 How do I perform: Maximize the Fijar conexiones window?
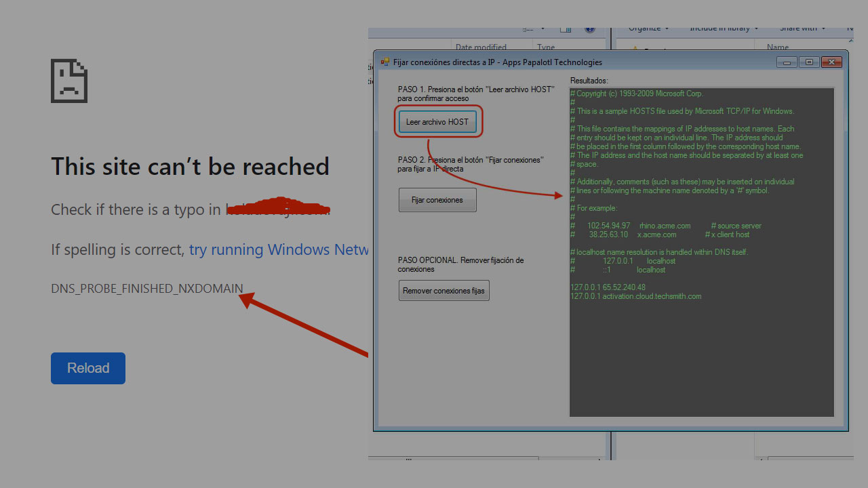pos(808,62)
